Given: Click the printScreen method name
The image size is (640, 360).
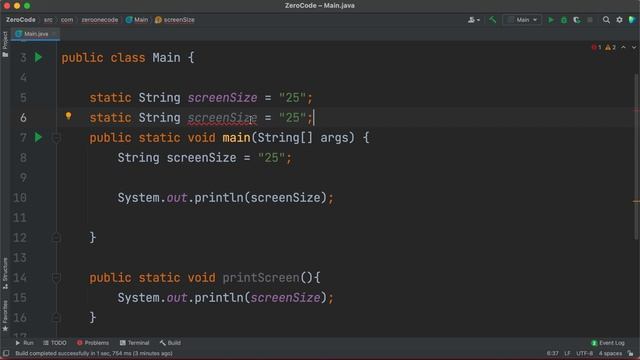Looking at the screenshot, I should point(261,278).
